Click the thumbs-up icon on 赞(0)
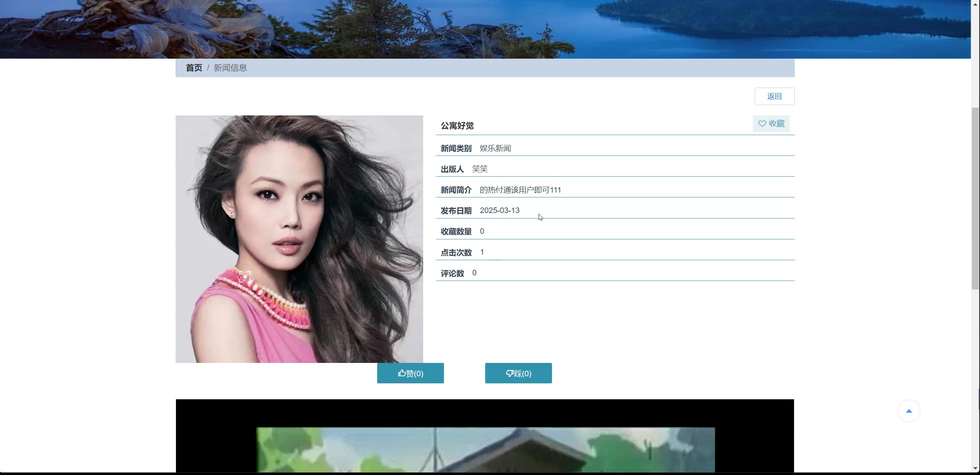This screenshot has width=980, height=475. pyautogui.click(x=401, y=373)
